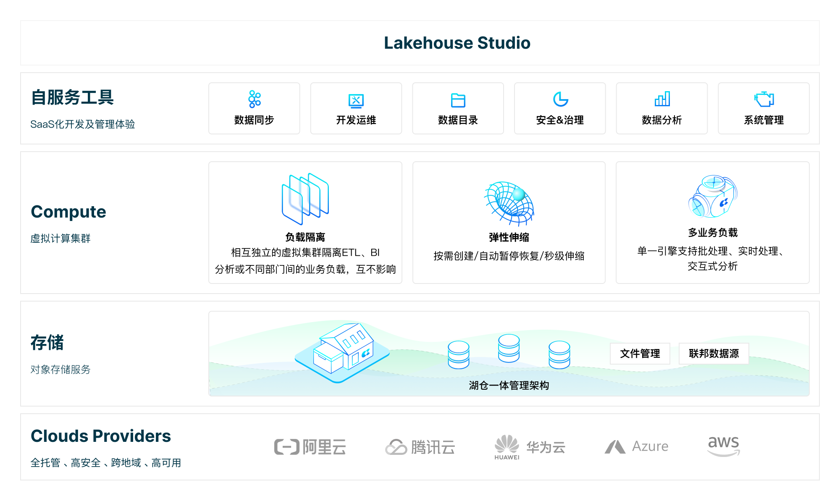
Task: Click the 系统管理 engine icon
Action: tap(764, 100)
